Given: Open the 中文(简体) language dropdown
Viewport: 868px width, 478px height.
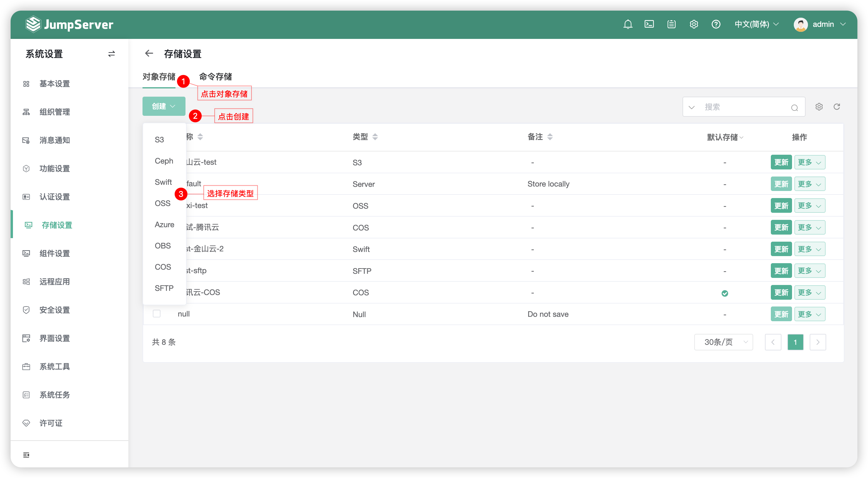Looking at the screenshot, I should pyautogui.click(x=756, y=24).
